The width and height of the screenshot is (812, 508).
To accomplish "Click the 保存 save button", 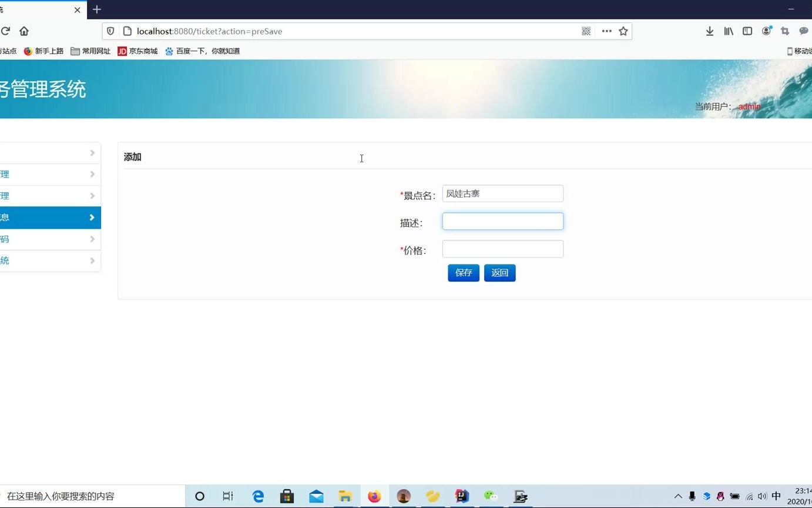I will tap(463, 272).
